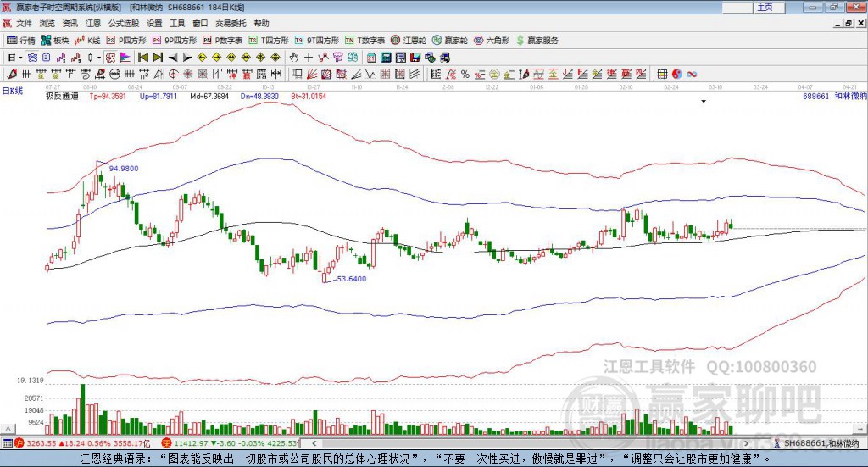Click the 94.9800 high price label
868x467 pixels.
(x=124, y=168)
